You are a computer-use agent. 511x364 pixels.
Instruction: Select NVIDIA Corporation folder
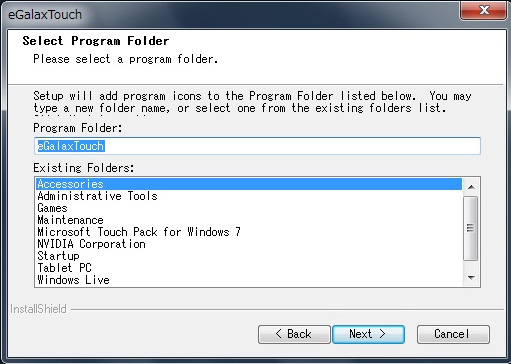pos(249,244)
